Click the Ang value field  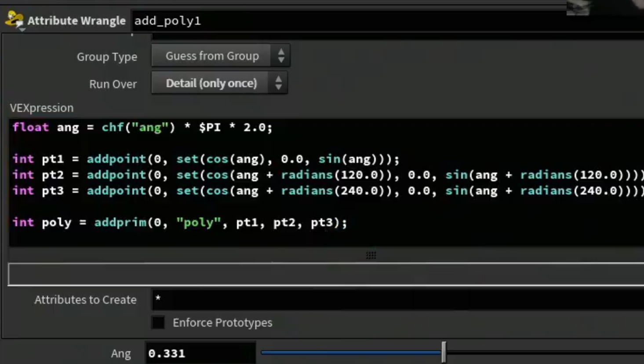tap(200, 353)
